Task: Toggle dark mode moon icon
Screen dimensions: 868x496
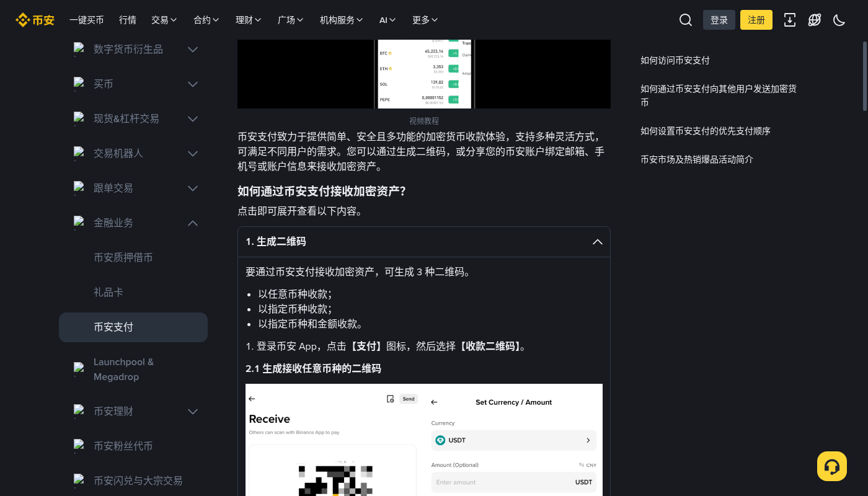Action: pos(839,20)
